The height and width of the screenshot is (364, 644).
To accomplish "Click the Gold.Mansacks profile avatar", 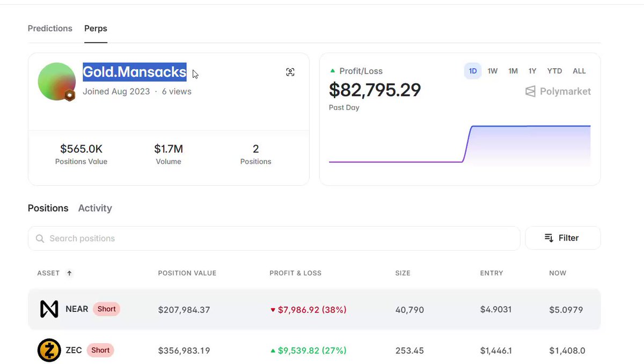I will pyautogui.click(x=56, y=82).
